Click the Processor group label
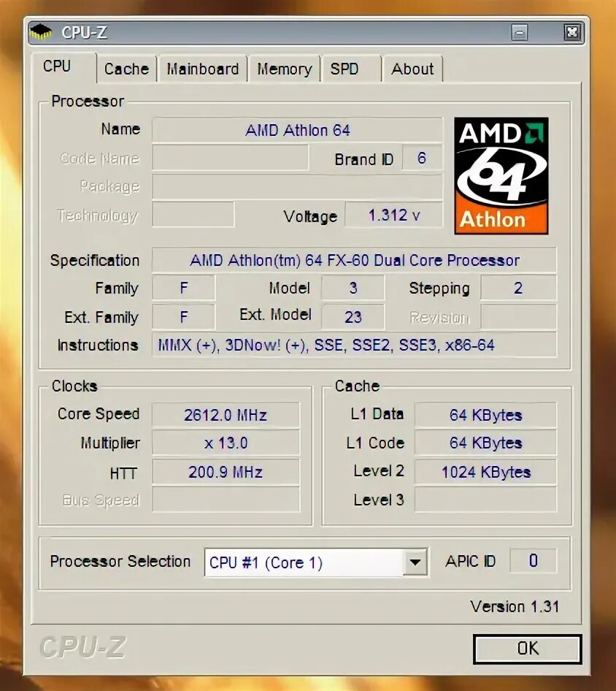The width and height of the screenshot is (616, 691). [x=88, y=101]
